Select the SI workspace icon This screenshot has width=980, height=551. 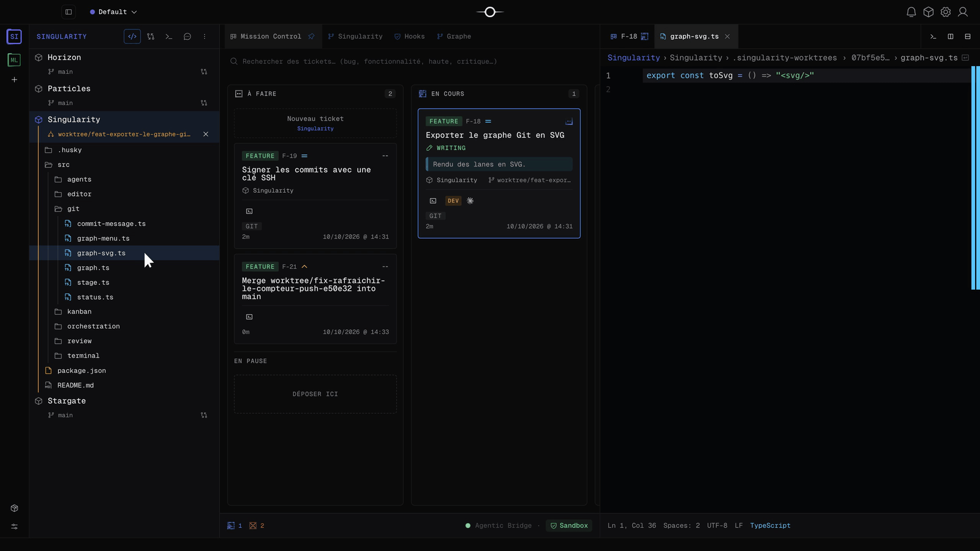[14, 37]
